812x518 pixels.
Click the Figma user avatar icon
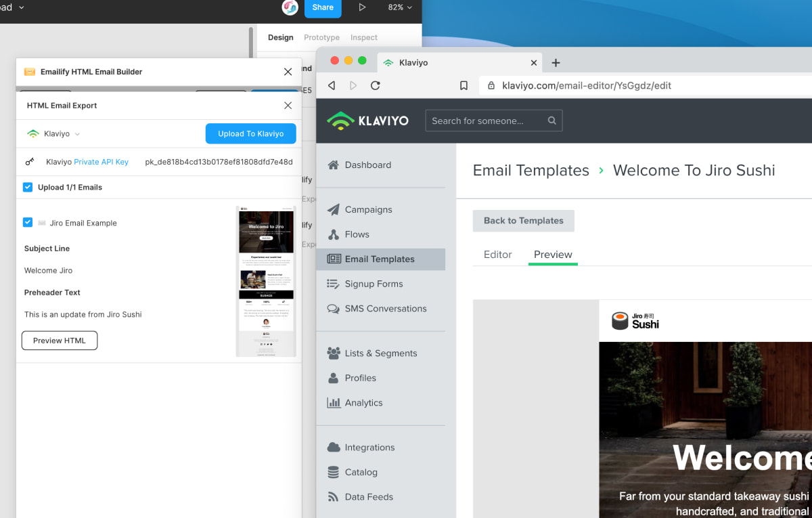click(290, 7)
